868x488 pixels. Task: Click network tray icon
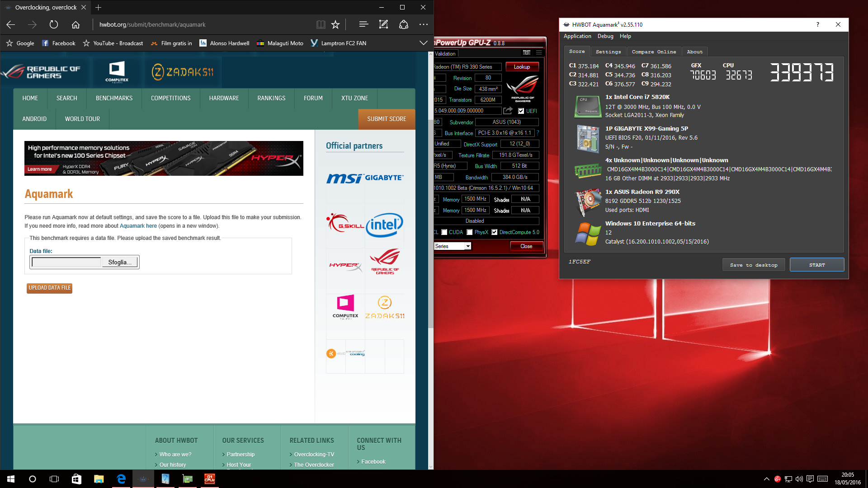pos(788,479)
